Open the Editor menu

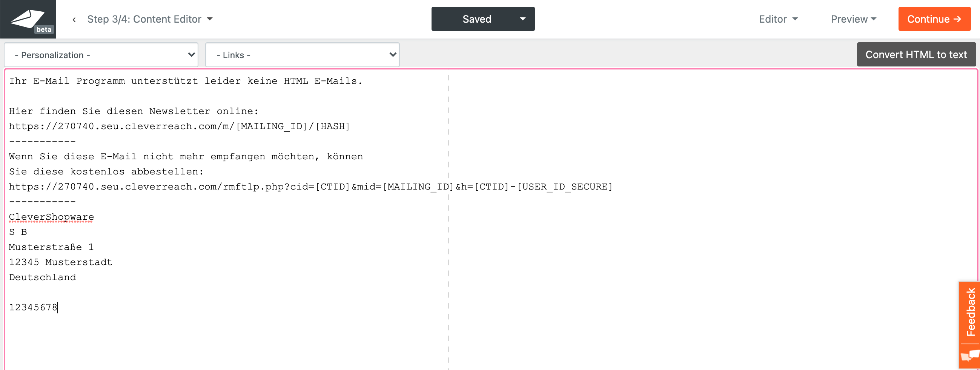(x=778, y=19)
